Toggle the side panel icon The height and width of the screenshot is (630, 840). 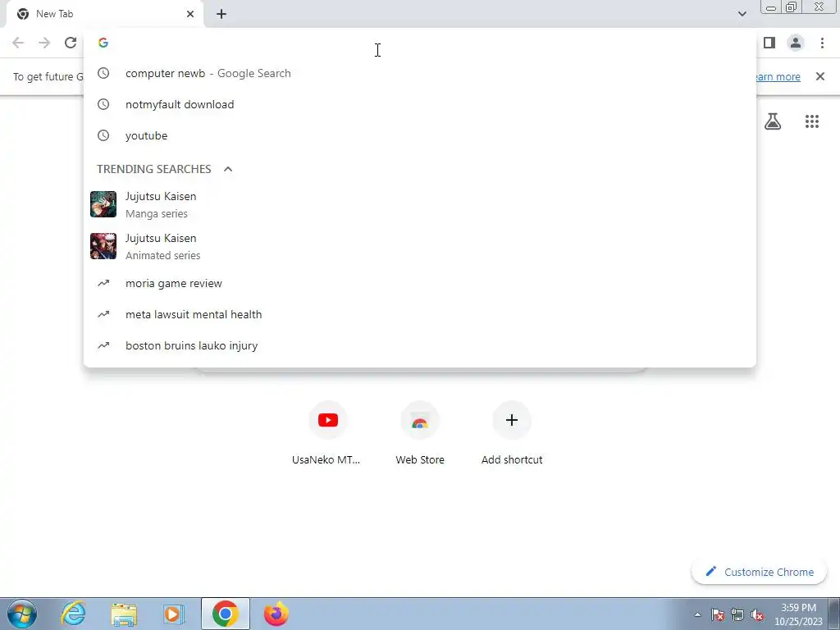point(769,43)
